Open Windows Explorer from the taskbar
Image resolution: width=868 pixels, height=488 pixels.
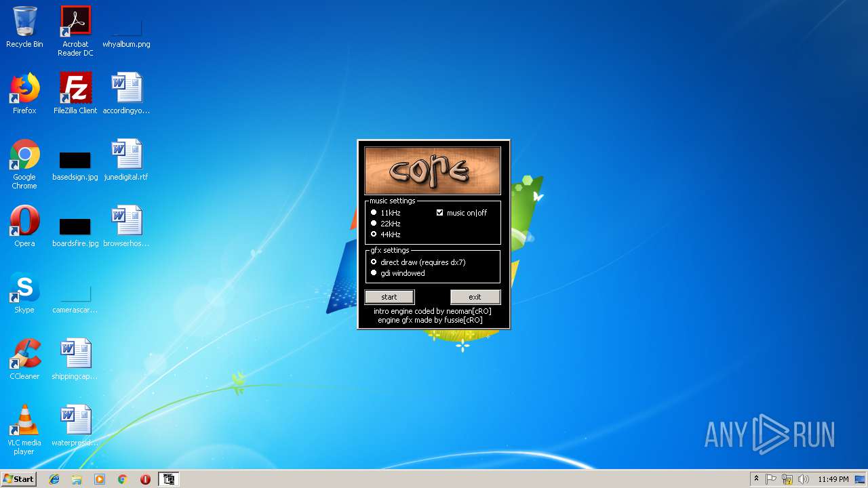click(77, 479)
